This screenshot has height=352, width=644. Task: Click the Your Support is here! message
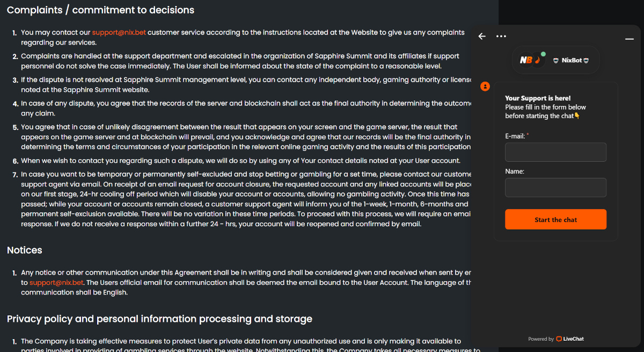[x=538, y=98]
